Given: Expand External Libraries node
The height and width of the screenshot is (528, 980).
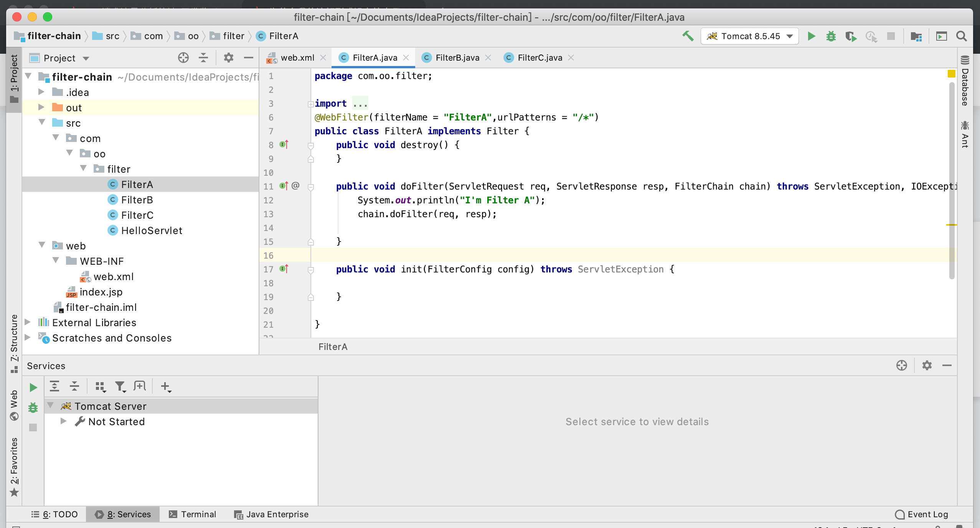Looking at the screenshot, I should pos(28,322).
